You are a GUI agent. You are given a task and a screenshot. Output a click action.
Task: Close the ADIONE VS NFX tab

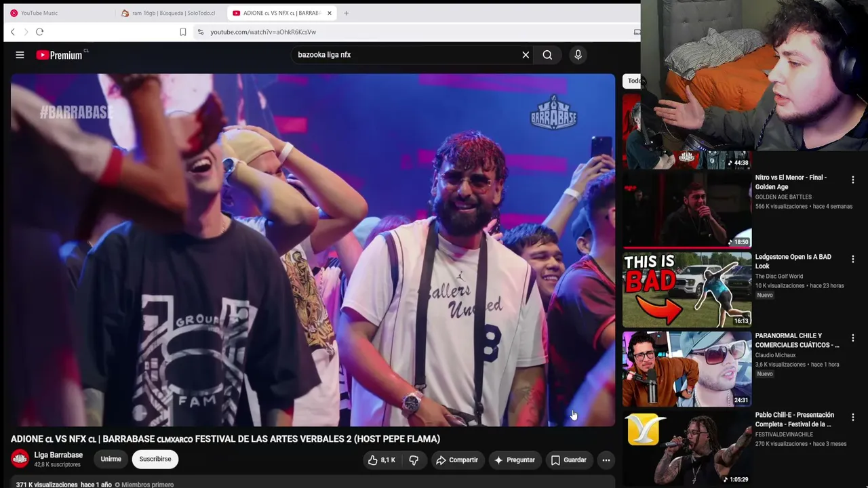pyautogui.click(x=330, y=13)
